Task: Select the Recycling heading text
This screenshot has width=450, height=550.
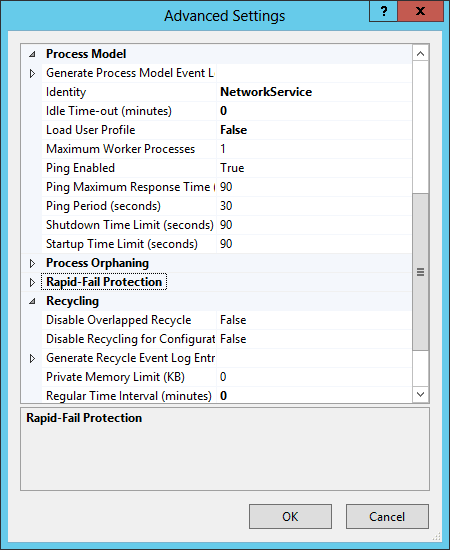Action: point(73,301)
